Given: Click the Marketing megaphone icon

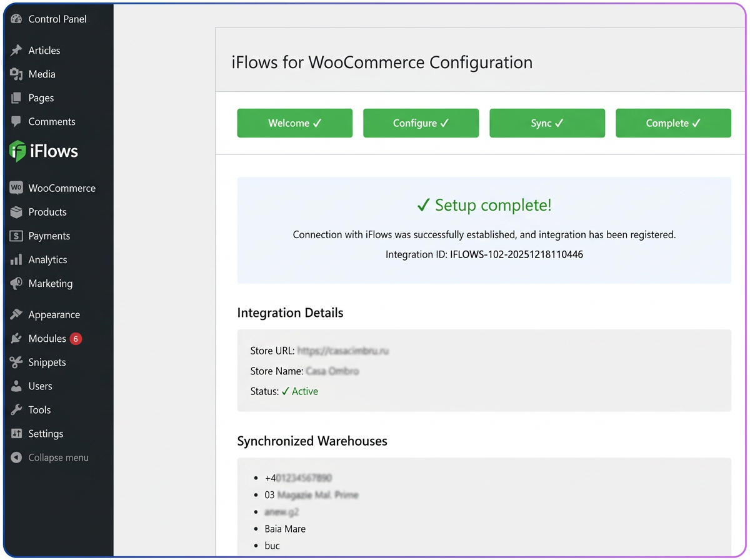Looking at the screenshot, I should click(16, 283).
